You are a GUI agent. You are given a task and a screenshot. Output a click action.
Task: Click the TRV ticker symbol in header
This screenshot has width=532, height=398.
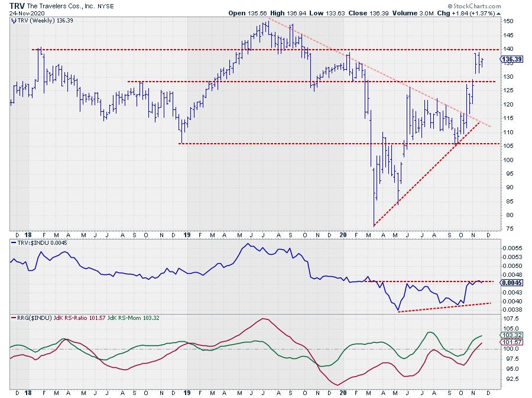point(17,5)
